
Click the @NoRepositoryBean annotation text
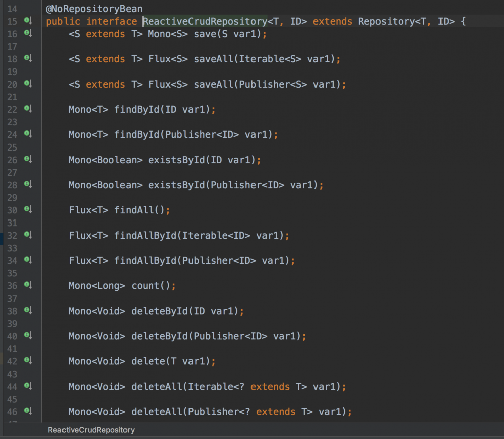pos(94,9)
